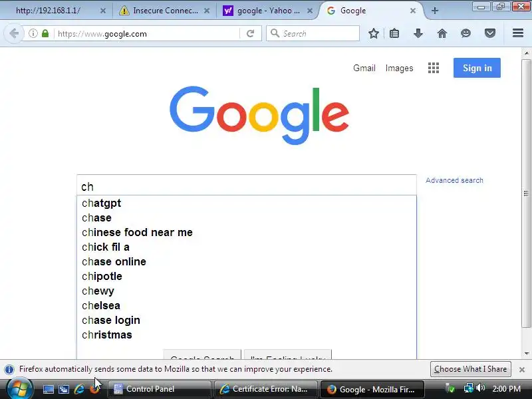
Task: Switch to the Insecure Connection tab
Action: point(164,11)
